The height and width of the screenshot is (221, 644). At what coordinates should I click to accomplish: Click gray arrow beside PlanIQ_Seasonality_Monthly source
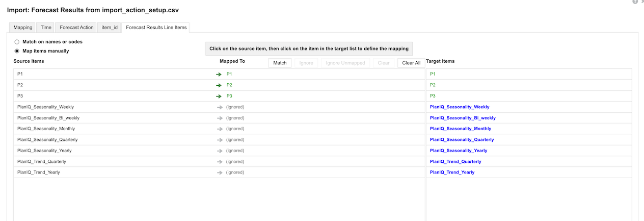pyautogui.click(x=220, y=129)
